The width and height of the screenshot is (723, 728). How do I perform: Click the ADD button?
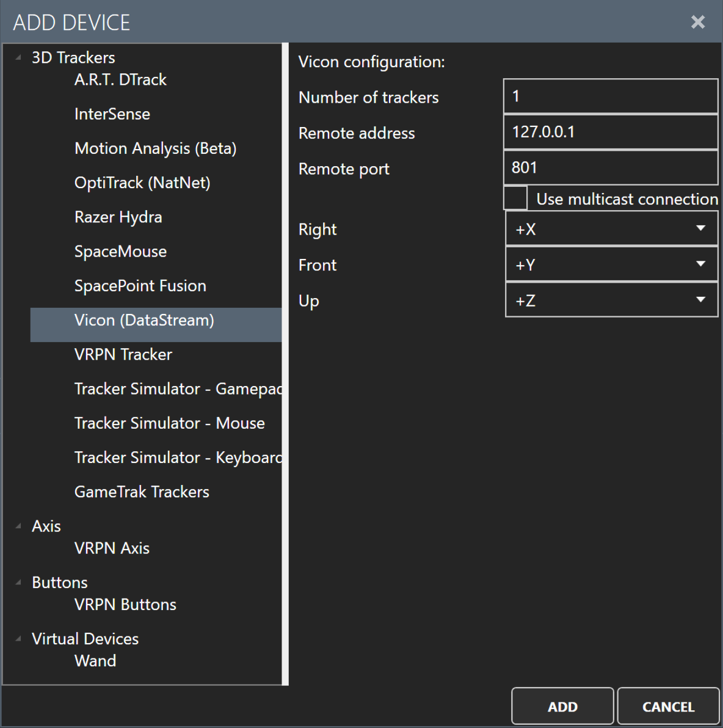(x=562, y=706)
